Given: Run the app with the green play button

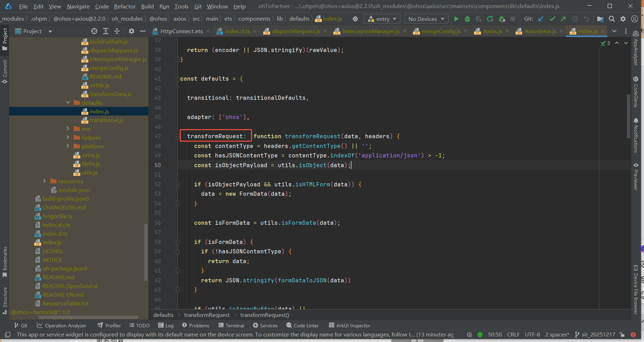Looking at the screenshot, I should pos(456,19).
